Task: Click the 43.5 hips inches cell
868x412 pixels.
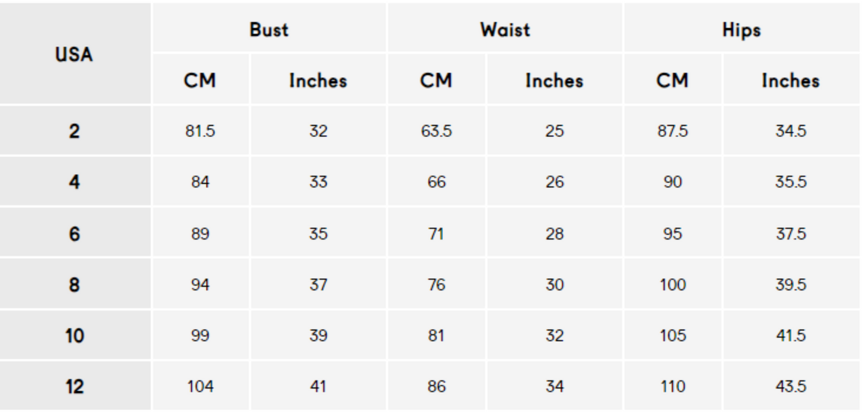Action: (791, 387)
